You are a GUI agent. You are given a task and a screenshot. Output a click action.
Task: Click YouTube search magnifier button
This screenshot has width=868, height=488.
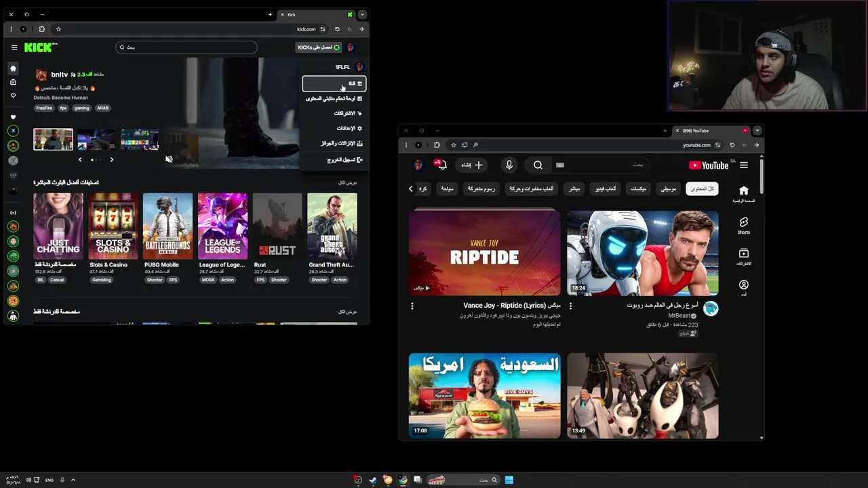pos(538,165)
